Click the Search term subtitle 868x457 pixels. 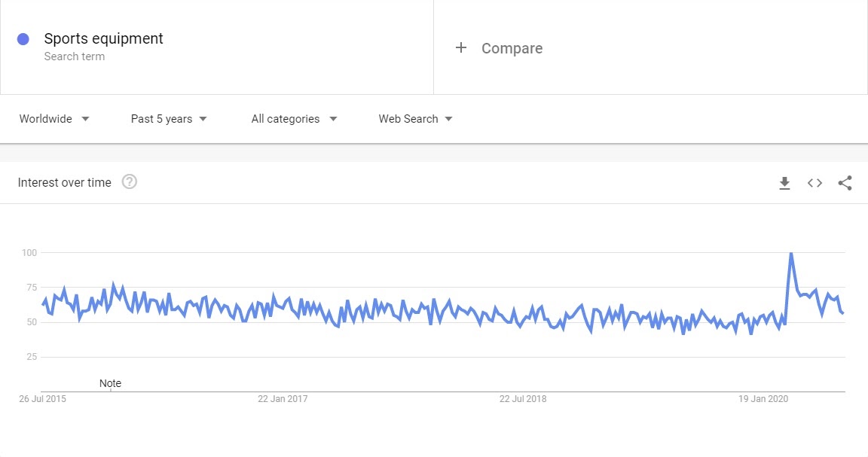74,56
